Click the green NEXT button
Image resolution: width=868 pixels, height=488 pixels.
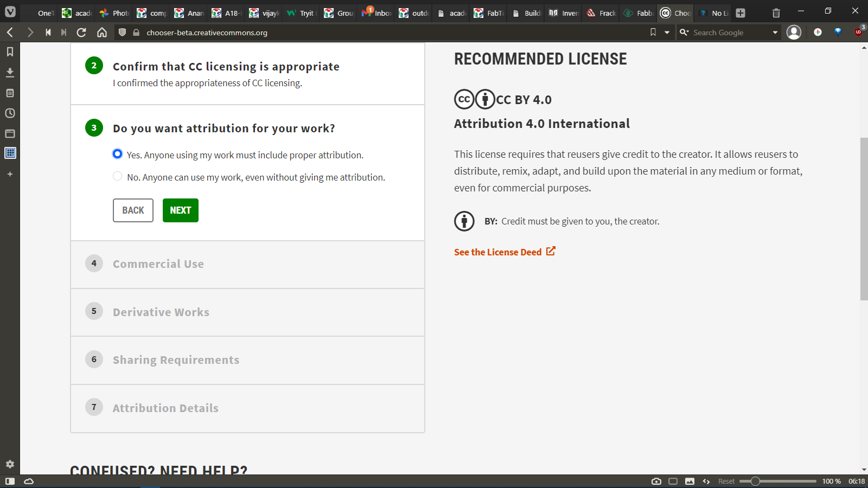(181, 210)
